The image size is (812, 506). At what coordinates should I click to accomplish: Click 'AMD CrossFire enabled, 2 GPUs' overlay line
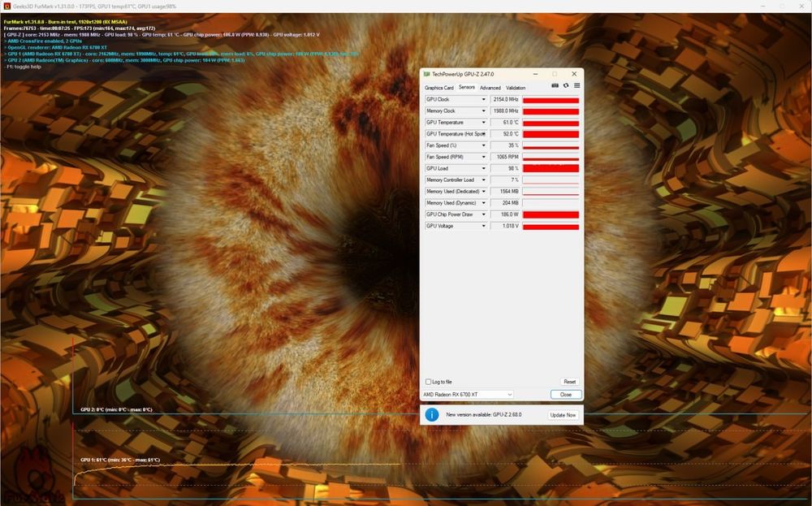(43, 41)
